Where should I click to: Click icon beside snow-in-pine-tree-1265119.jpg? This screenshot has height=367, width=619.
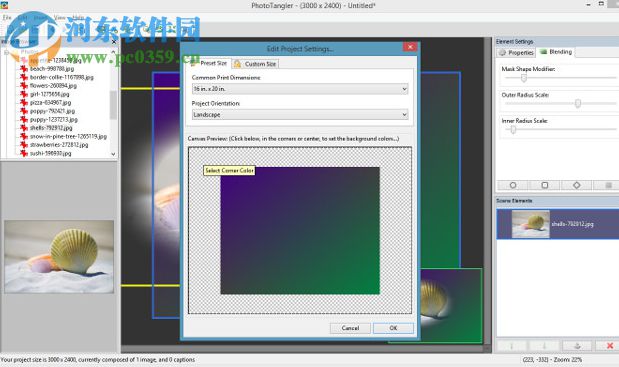(24, 136)
